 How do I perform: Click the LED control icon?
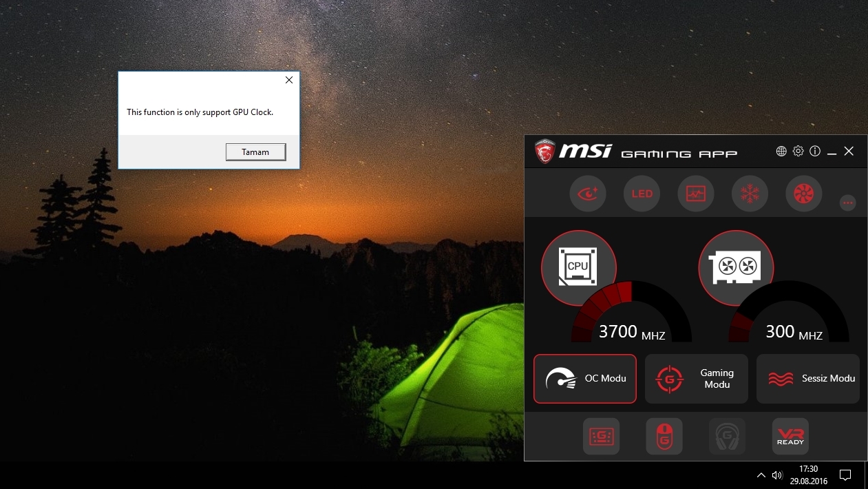point(642,194)
